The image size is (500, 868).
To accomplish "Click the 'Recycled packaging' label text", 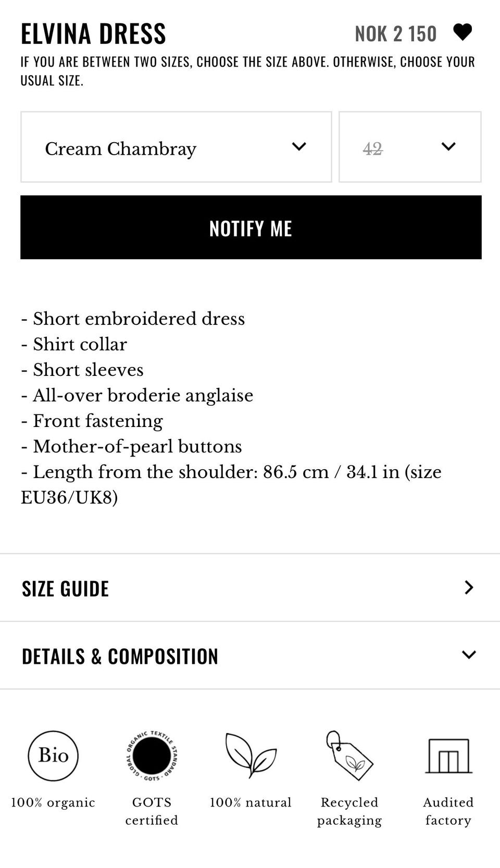I will 349,811.
